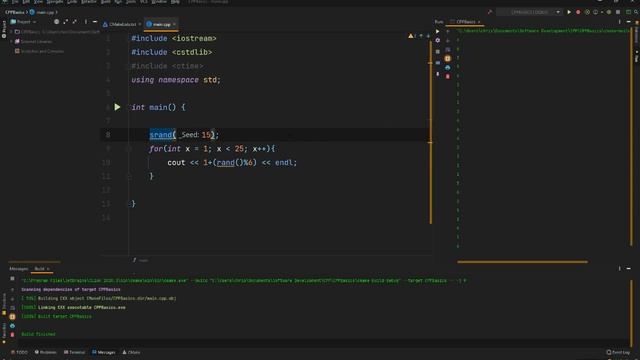The width and height of the screenshot is (640, 360).
Task: Rerun program in the Run panel
Action: coord(438,31)
